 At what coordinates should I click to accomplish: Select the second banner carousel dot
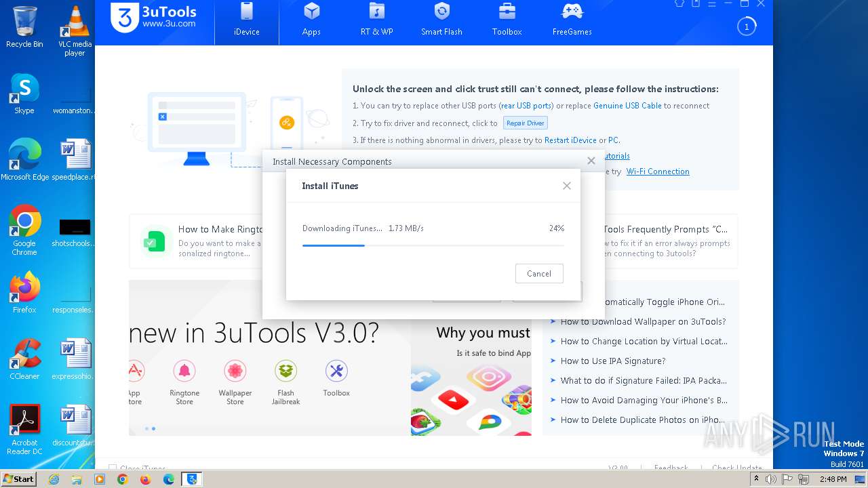tap(153, 428)
